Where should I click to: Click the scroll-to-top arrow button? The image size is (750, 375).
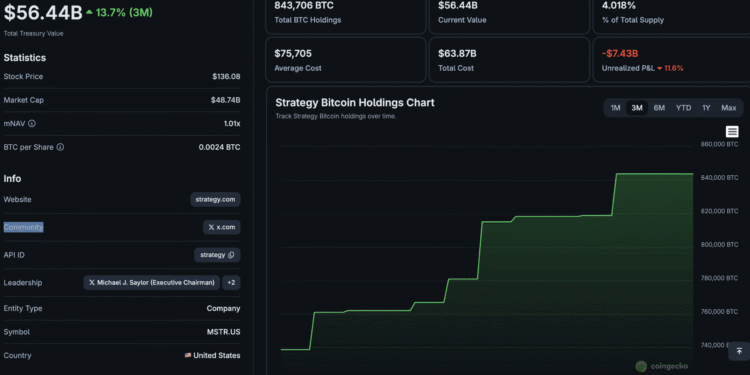tap(739, 351)
